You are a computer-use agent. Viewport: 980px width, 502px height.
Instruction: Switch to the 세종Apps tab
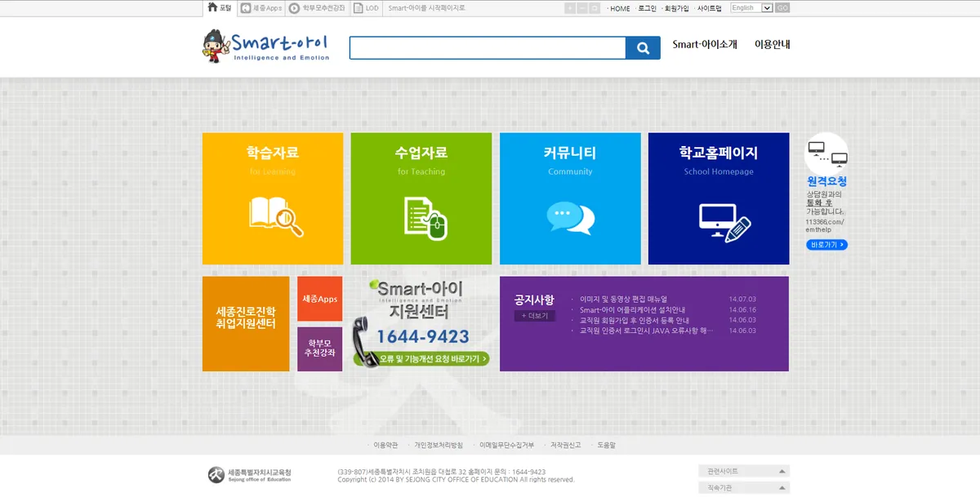point(261,7)
